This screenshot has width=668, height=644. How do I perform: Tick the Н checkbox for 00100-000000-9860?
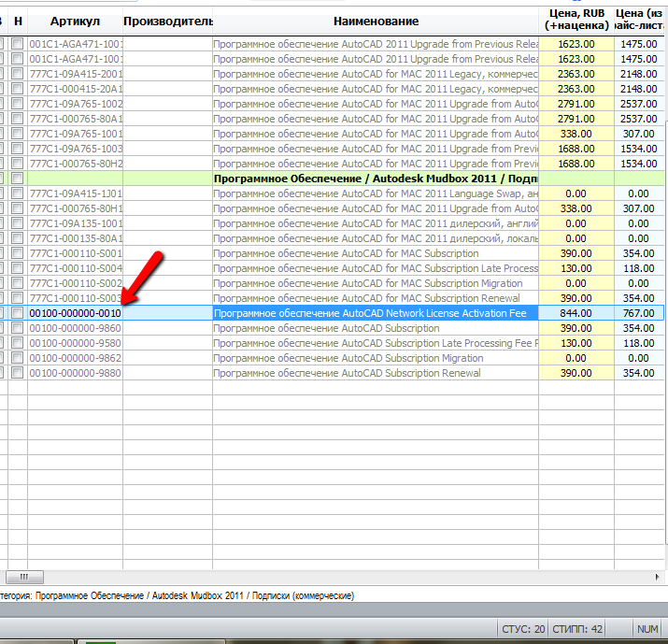(18, 328)
